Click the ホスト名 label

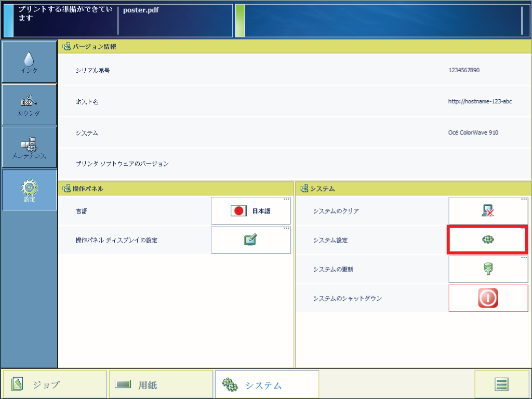(x=87, y=102)
